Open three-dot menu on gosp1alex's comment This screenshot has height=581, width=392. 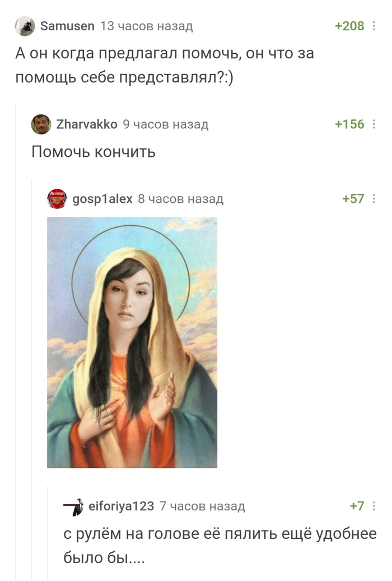(x=374, y=199)
